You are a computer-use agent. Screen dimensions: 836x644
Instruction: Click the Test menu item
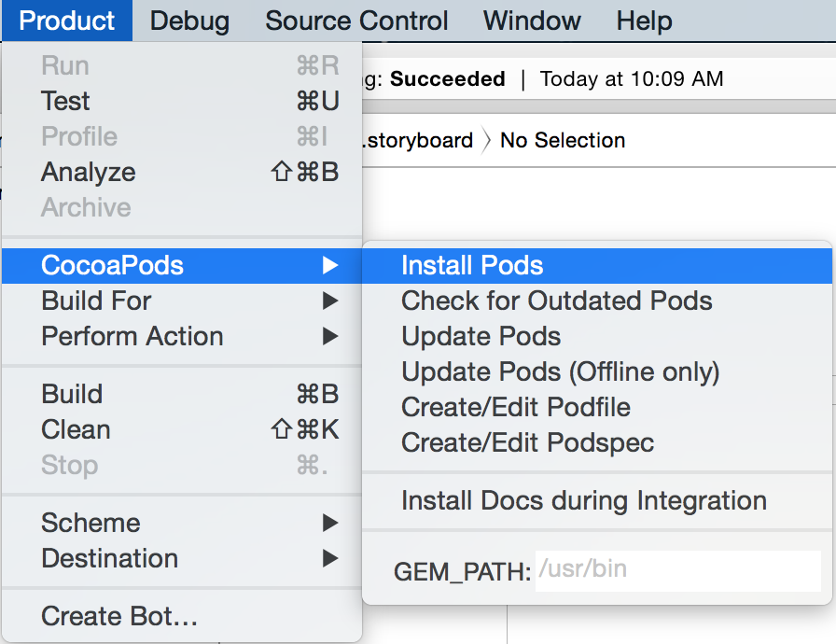(x=65, y=101)
